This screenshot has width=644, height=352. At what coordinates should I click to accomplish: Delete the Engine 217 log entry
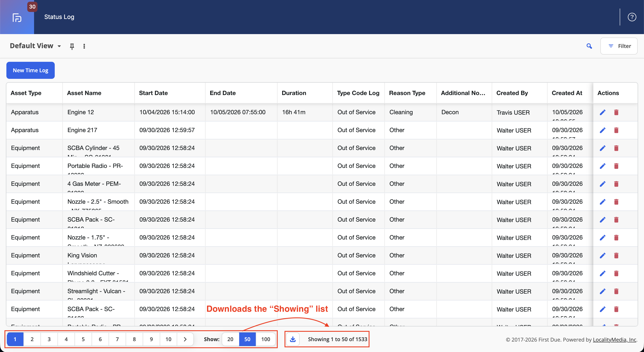[x=616, y=130]
